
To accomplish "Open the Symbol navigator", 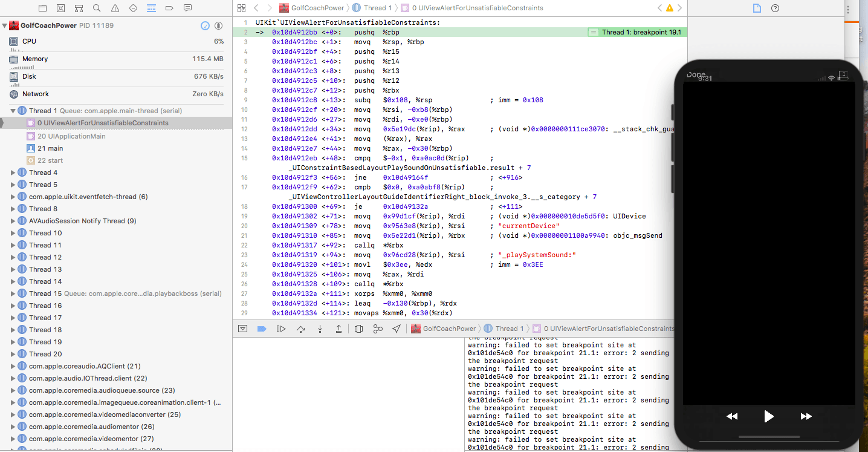I will (x=79, y=8).
